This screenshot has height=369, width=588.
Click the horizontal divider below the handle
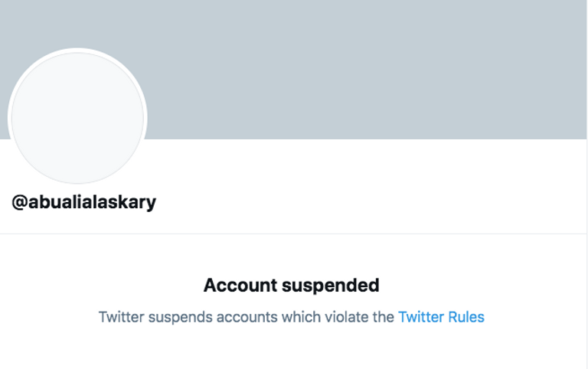pos(294,233)
